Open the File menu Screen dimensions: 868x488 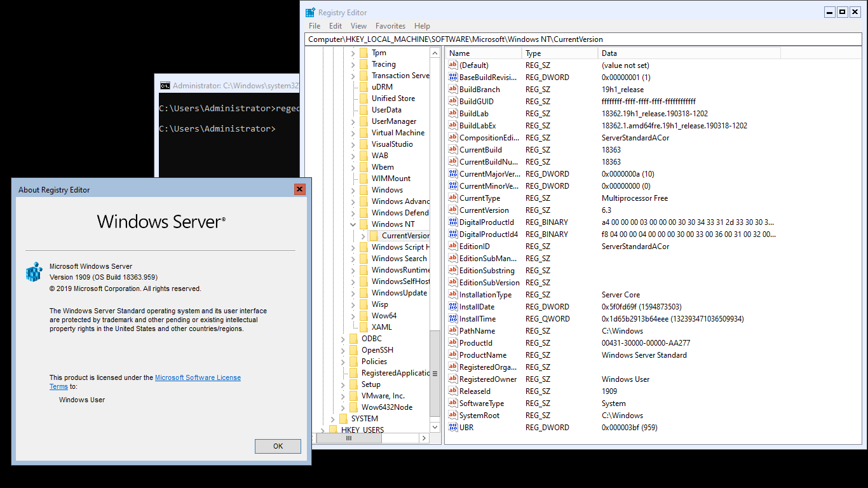click(x=315, y=26)
